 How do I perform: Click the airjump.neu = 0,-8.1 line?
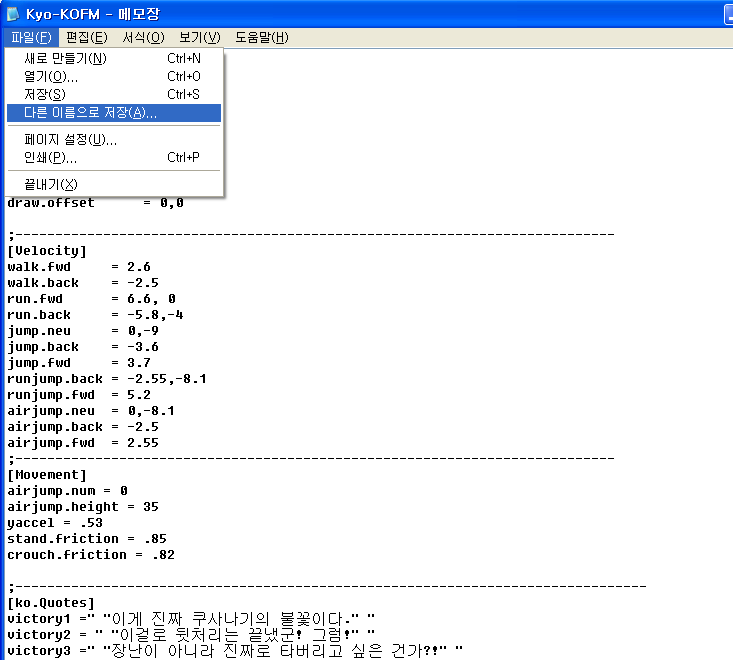coord(91,411)
